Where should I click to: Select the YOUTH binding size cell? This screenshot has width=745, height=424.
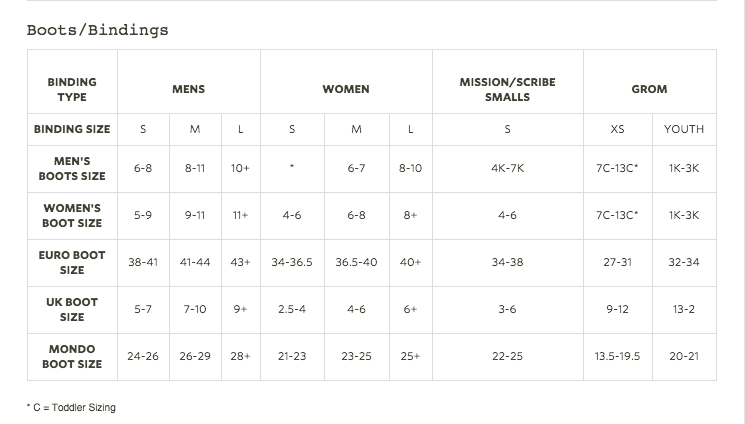pyautogui.click(x=684, y=129)
